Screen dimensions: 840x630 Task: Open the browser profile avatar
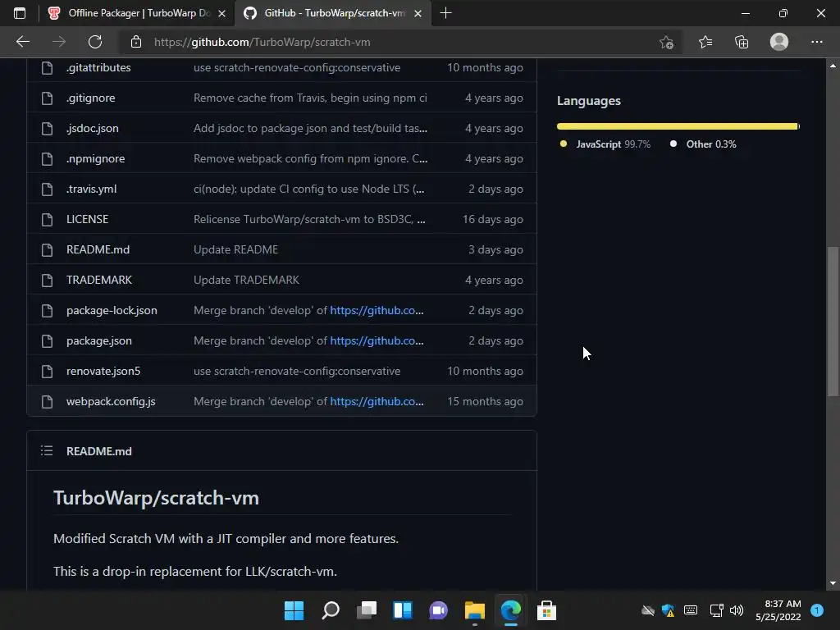coord(779,42)
